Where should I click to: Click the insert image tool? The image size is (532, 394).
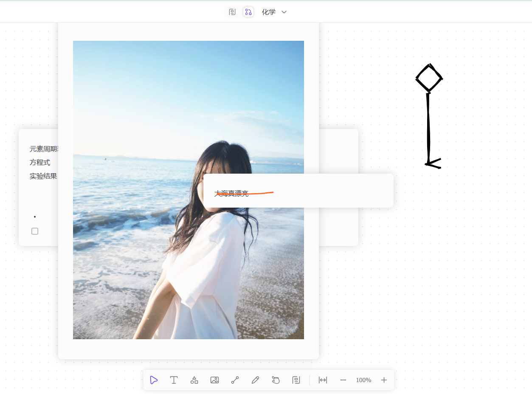(214, 380)
